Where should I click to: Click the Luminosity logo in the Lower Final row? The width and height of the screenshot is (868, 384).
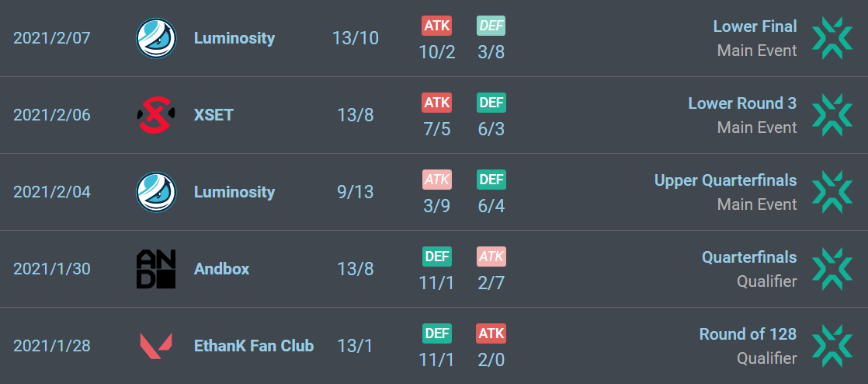tap(156, 38)
